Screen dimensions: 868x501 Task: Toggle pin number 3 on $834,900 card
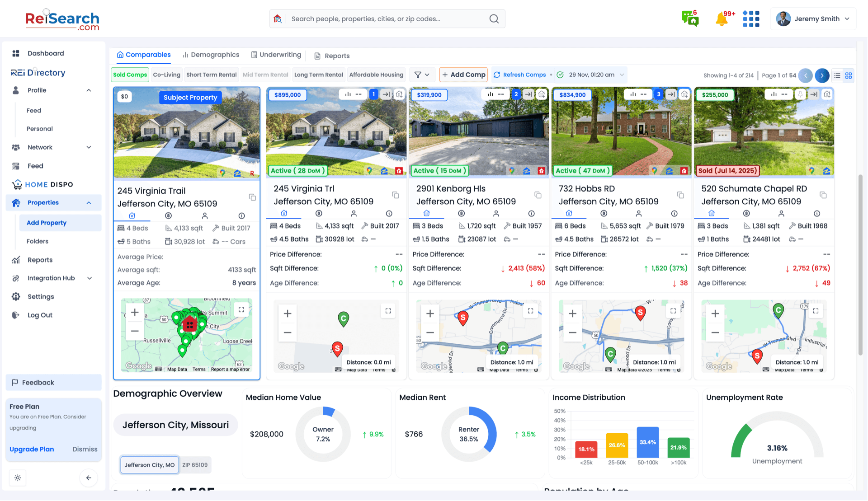tap(659, 94)
